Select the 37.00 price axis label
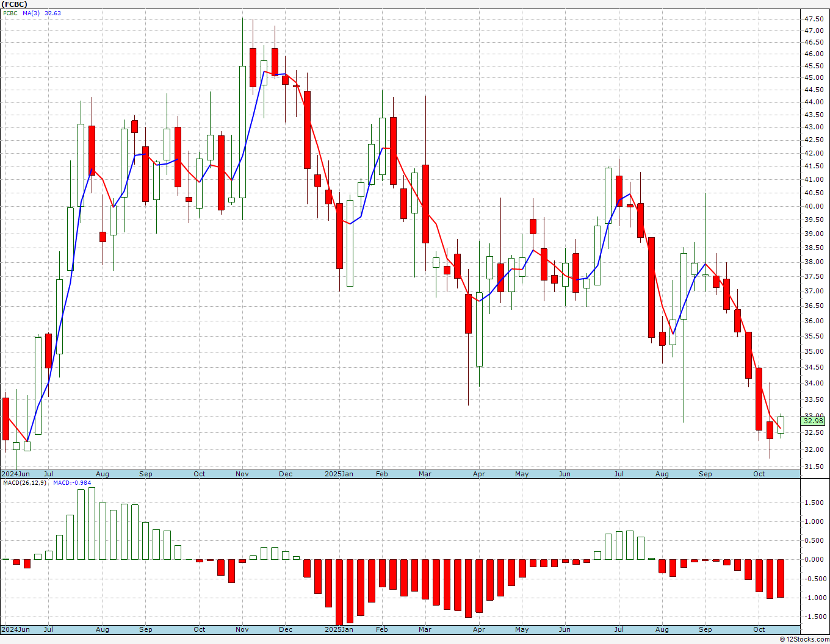Viewport: 830px width, 644px height. tap(814, 291)
